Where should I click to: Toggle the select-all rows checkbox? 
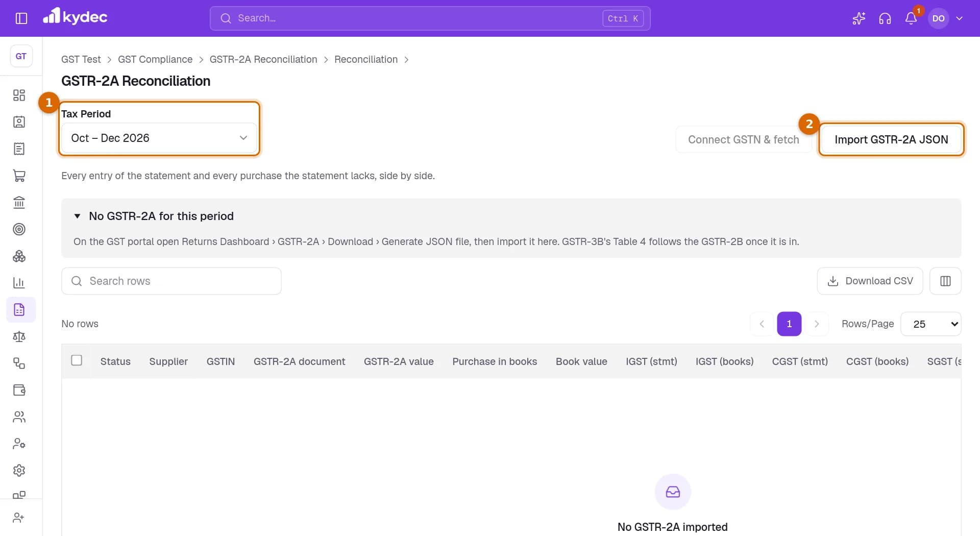pos(77,360)
